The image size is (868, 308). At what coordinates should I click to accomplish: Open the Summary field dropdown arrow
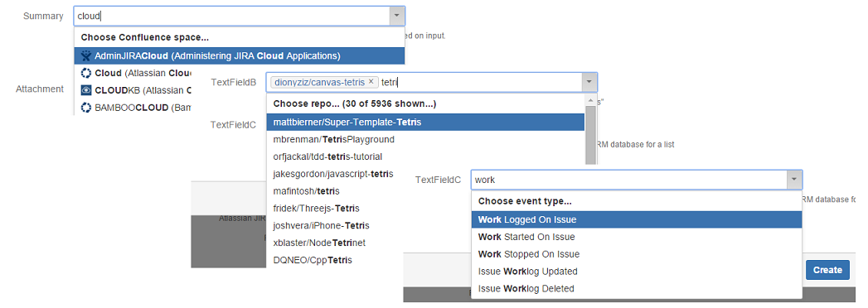point(396,16)
